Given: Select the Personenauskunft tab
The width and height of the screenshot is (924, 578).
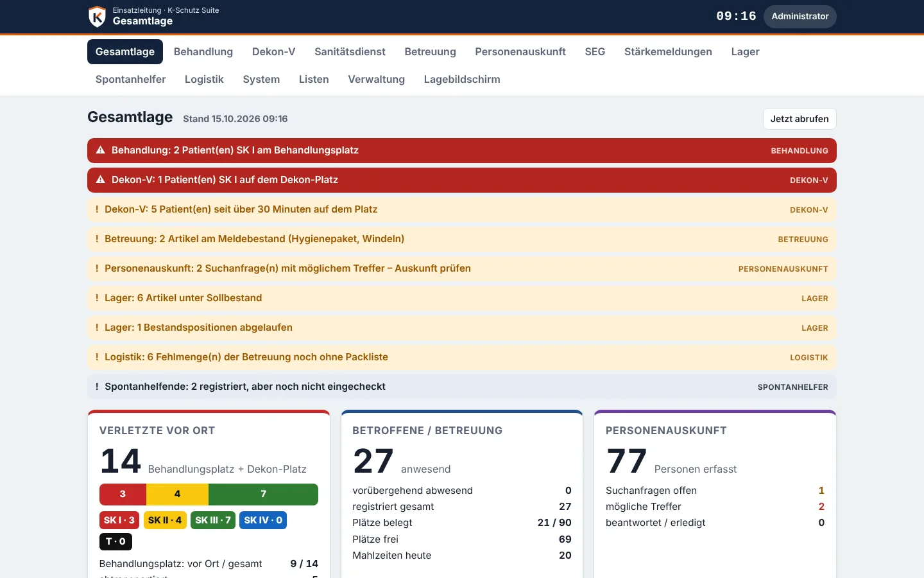Looking at the screenshot, I should click(x=520, y=52).
